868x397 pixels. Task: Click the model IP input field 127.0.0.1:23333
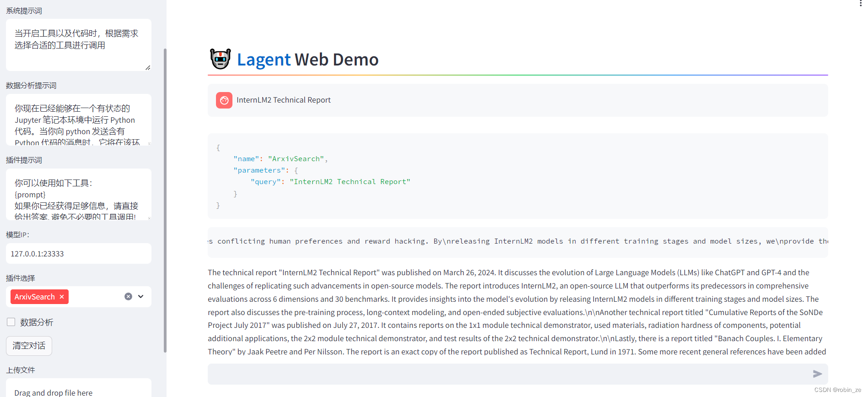(x=79, y=254)
